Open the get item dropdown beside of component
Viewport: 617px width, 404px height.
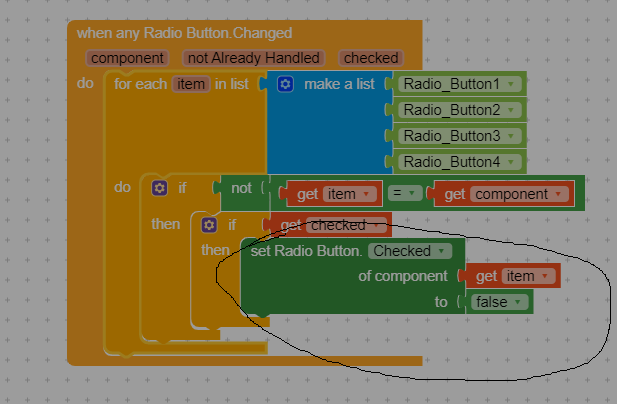click(x=528, y=276)
